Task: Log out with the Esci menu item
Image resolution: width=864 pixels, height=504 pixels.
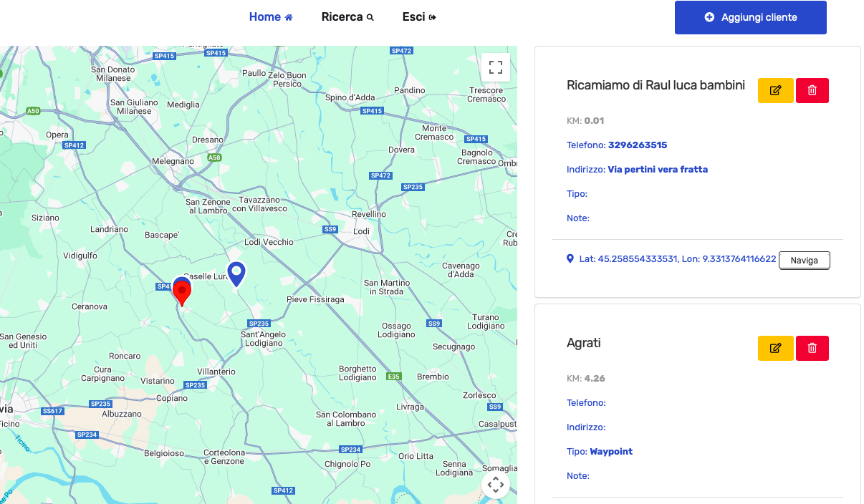Action: pyautogui.click(x=419, y=17)
